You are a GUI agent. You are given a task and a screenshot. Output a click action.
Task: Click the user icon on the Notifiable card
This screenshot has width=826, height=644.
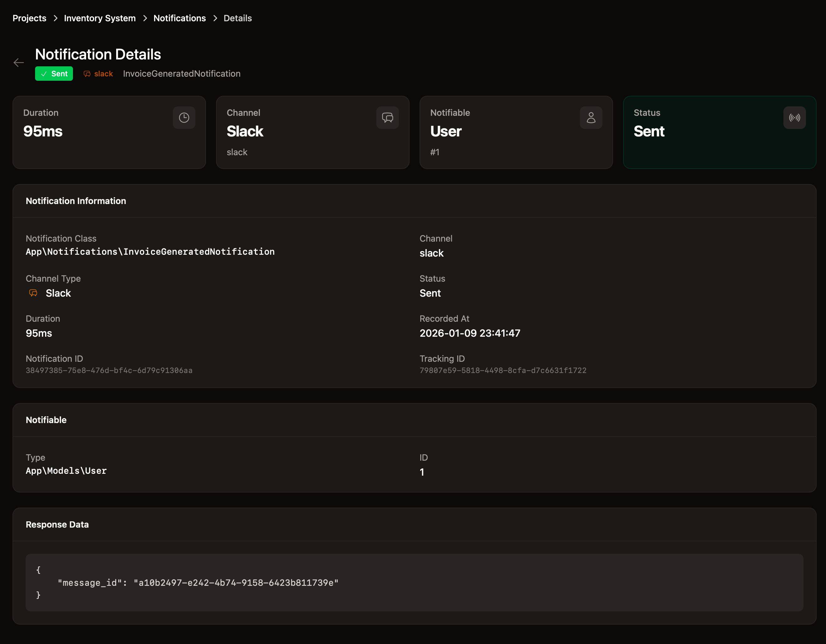coord(591,118)
